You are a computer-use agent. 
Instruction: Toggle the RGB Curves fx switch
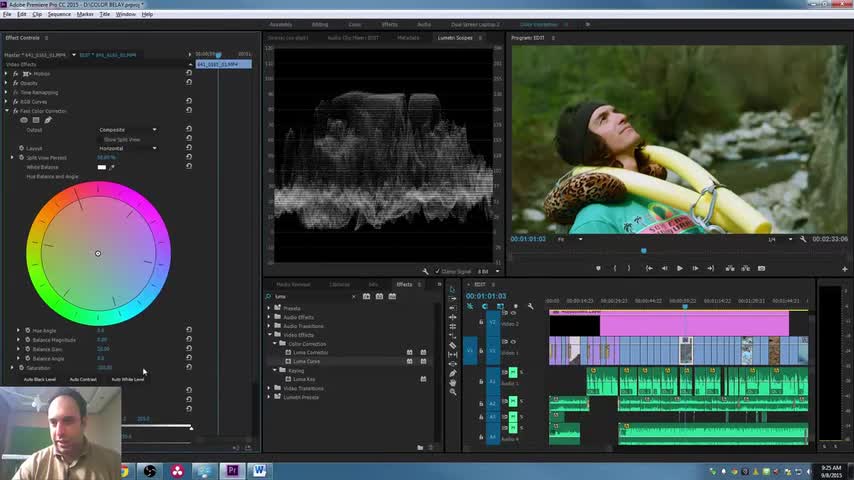(x=15, y=102)
